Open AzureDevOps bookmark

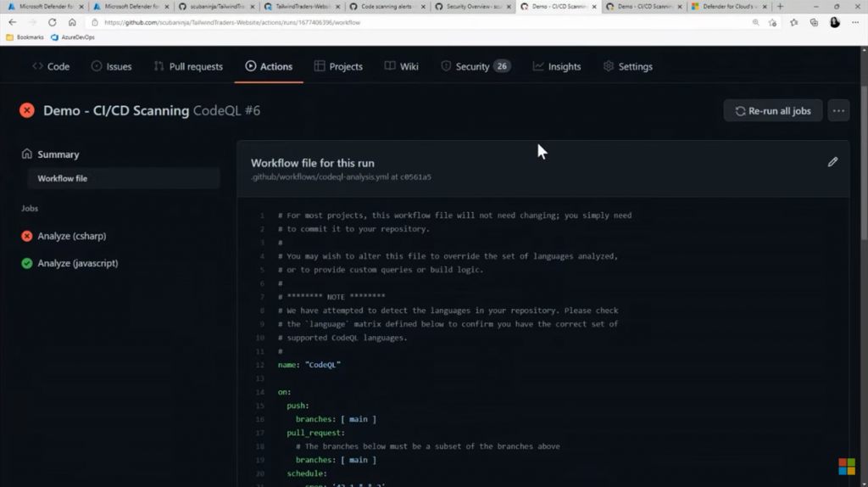click(73, 37)
